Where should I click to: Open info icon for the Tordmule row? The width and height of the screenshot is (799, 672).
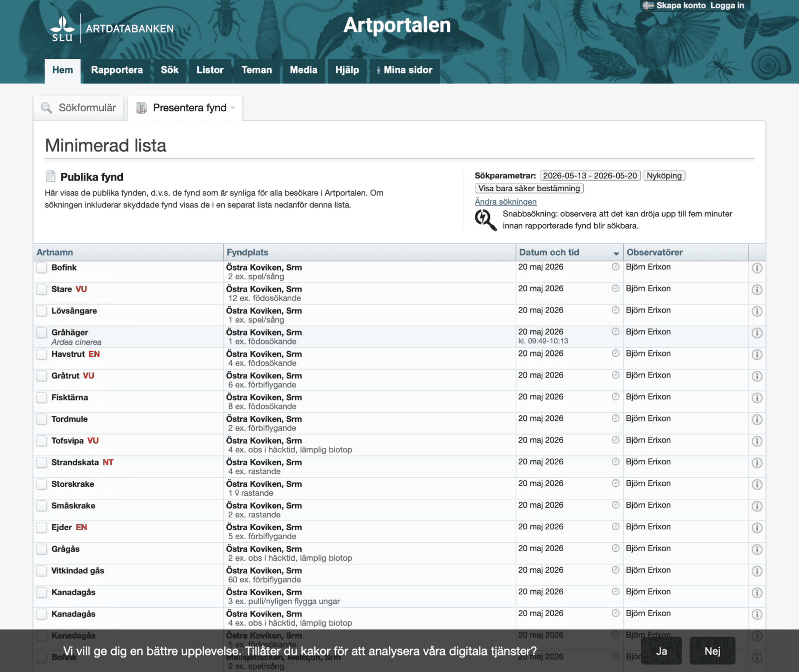(757, 419)
